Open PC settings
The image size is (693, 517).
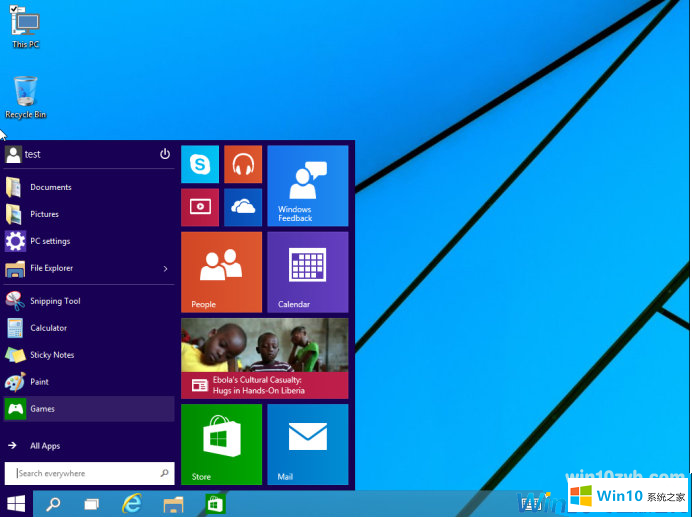tap(89, 241)
